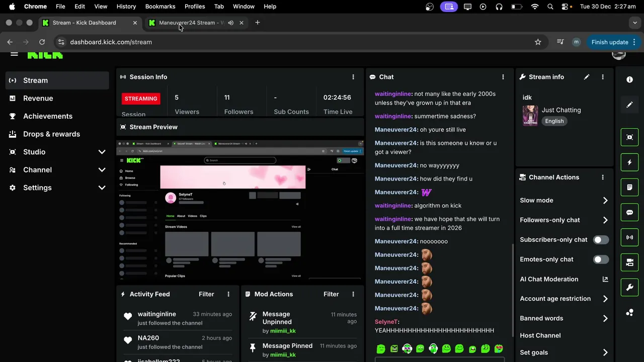Open the Chrome profile 'm' avatar
This screenshot has height=362, width=644.
(x=576, y=42)
